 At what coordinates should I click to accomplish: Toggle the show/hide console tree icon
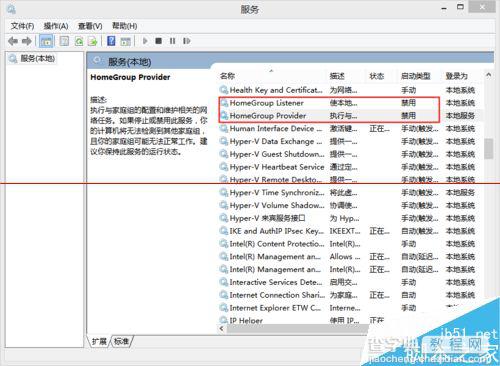(x=46, y=41)
